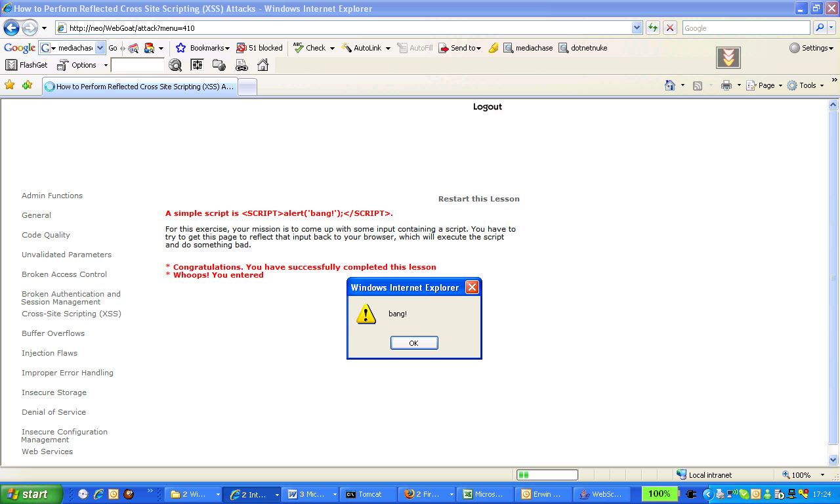
Task: Expand the address bar URL dropdown
Action: 637,28
